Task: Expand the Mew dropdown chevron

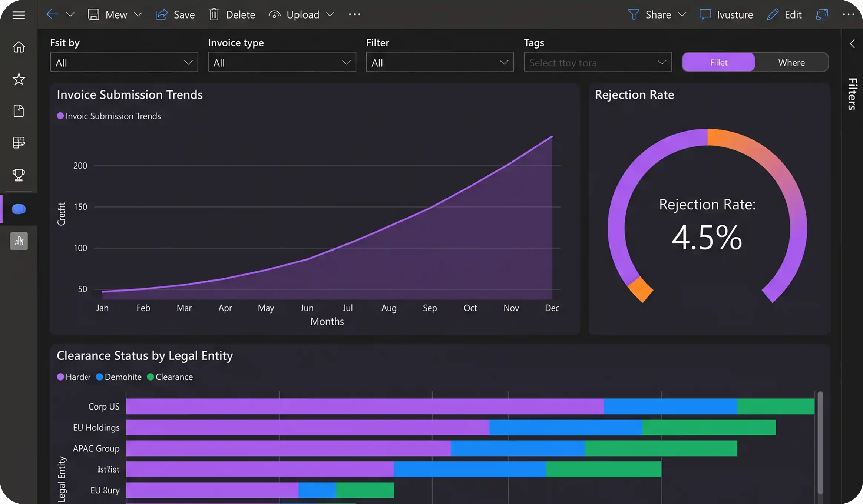Action: 138,14
